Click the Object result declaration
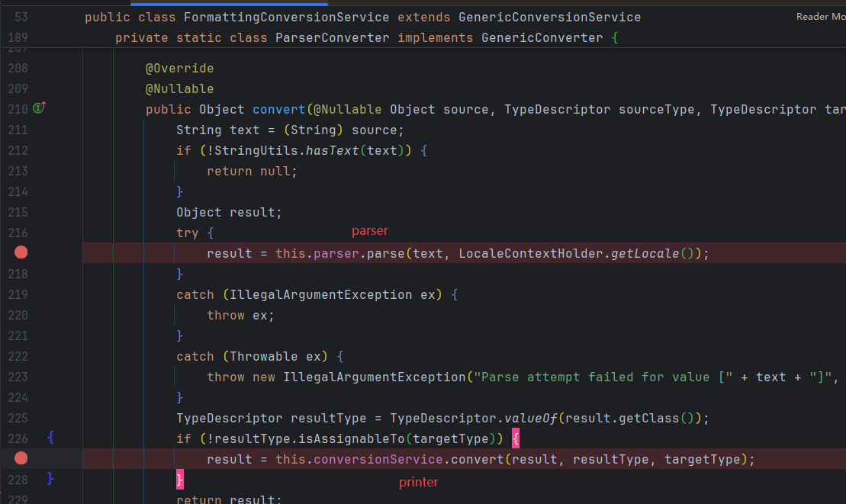The width and height of the screenshot is (846, 504). [x=230, y=213]
